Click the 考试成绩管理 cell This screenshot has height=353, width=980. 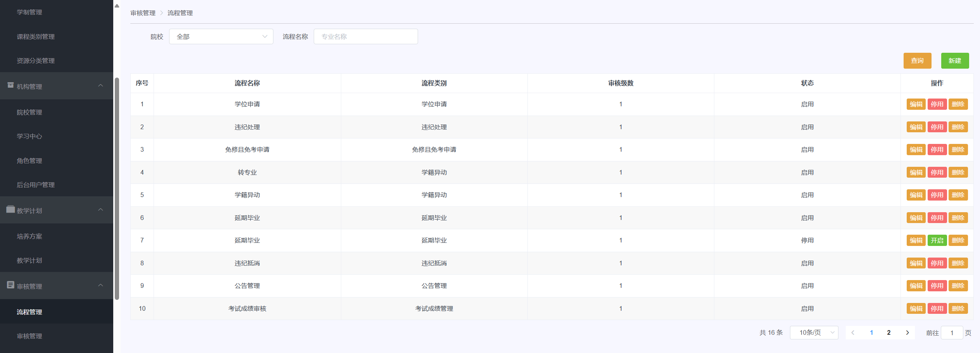[x=434, y=308]
